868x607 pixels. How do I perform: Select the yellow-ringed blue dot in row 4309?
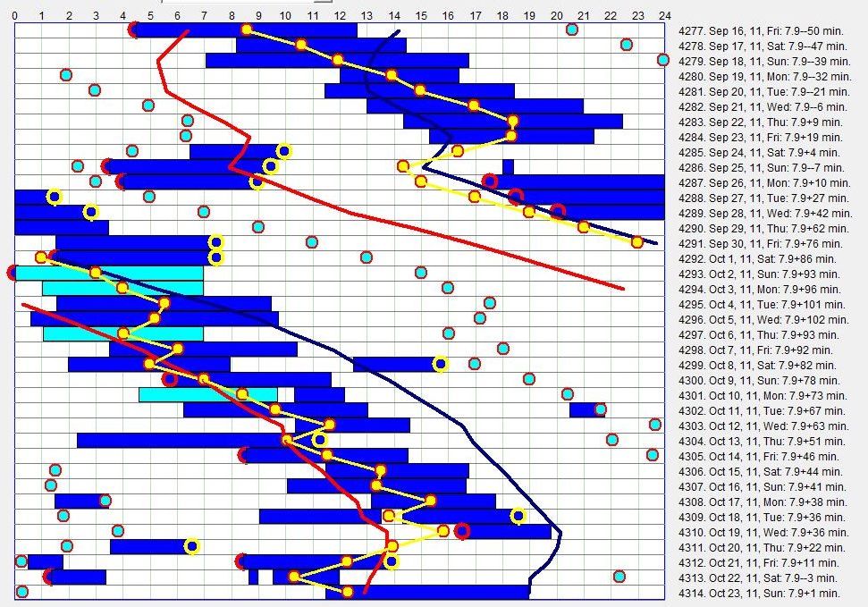(x=518, y=515)
